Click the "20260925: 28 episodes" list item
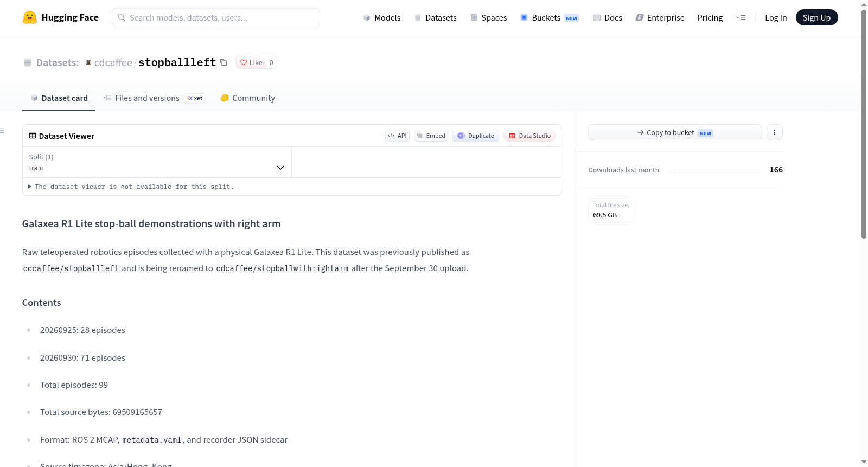Screen dimensions: 868x467 click(x=82, y=330)
